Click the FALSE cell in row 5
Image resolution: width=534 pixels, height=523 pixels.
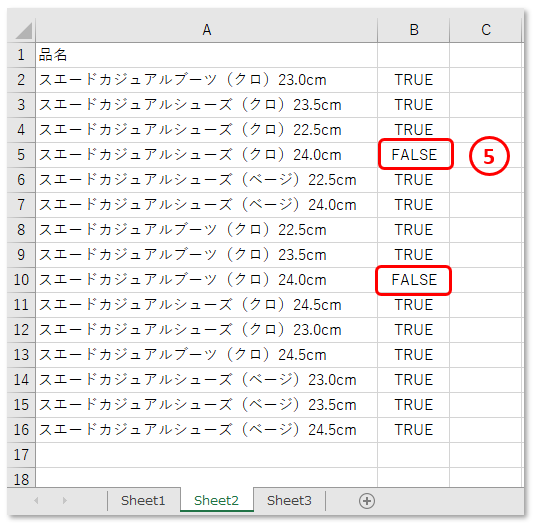[414, 155]
